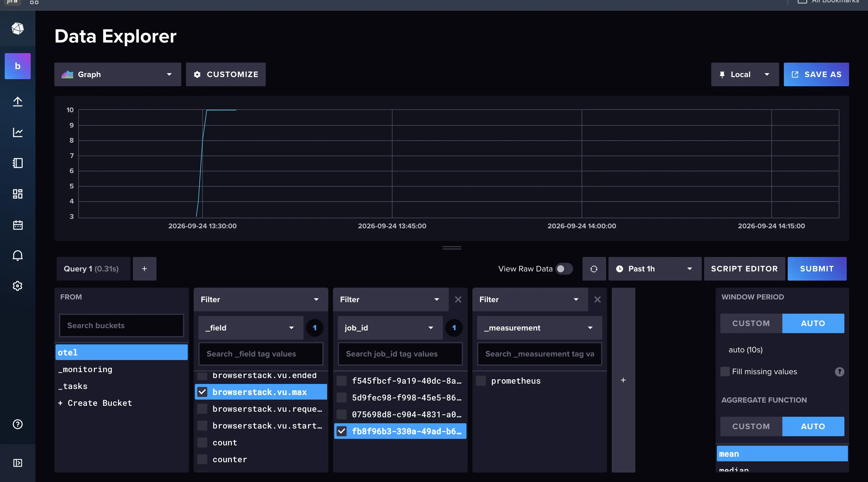The height and width of the screenshot is (482, 868).
Task: Open the Past 1h time range dropdown
Action: (655, 269)
